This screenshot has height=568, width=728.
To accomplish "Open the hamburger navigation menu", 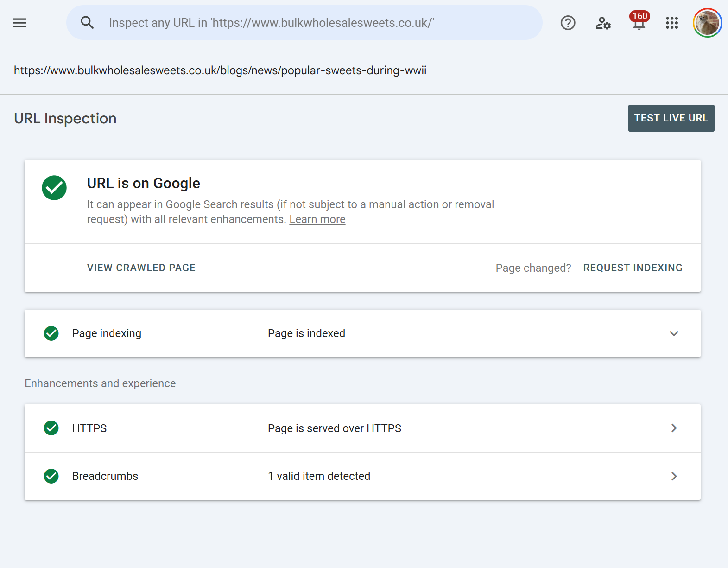I will [x=19, y=23].
